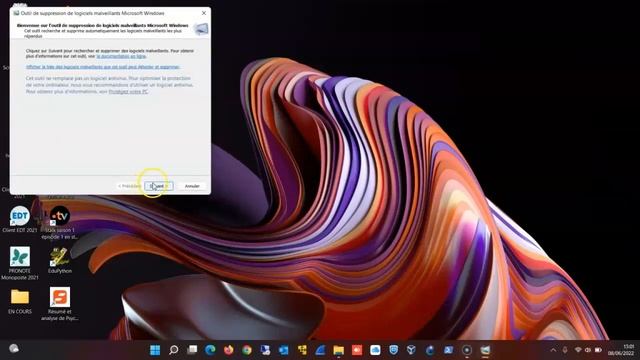
Task: Open the OneDrive cloud app in taskbar
Action: pos(375,350)
